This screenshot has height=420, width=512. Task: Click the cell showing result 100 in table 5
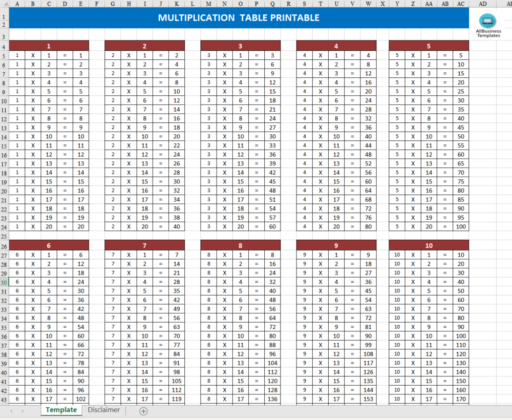[460, 226]
